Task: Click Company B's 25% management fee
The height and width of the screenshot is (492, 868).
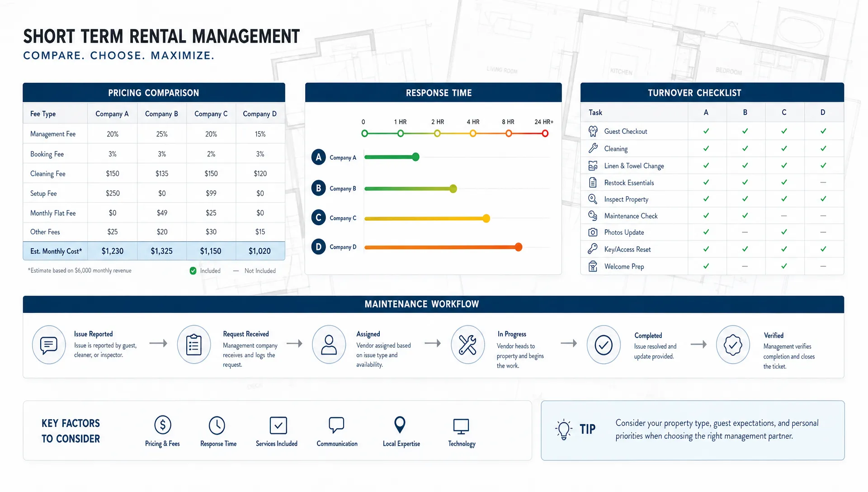Action: coord(162,134)
